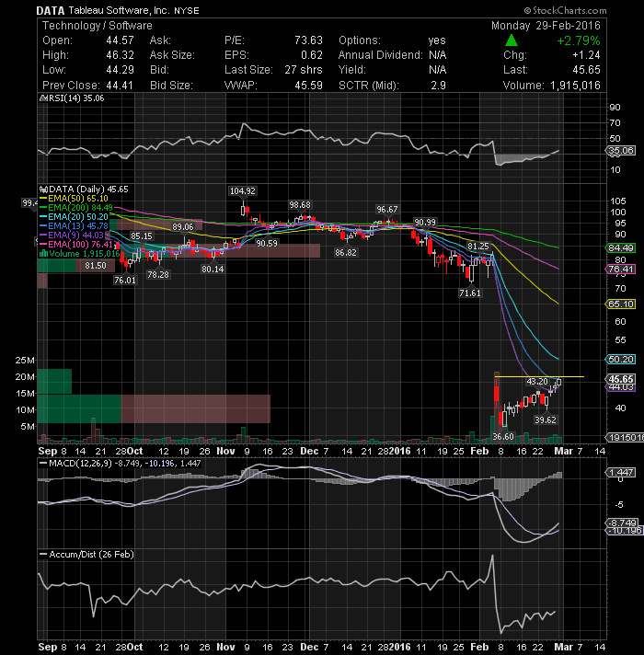The image size is (644, 655).
Task: Click the date Monday 29-Feb-2016
Action: click(546, 26)
